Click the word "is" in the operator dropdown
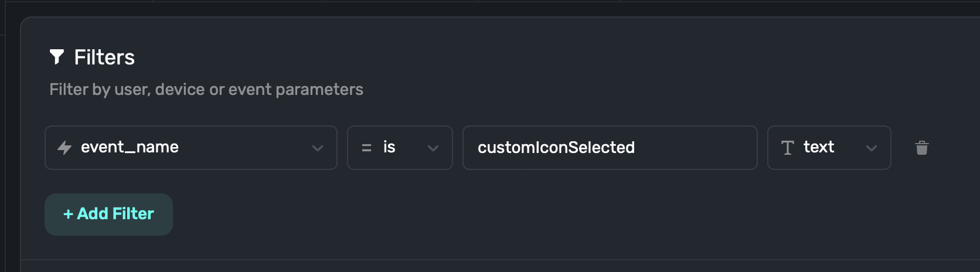 [389, 147]
